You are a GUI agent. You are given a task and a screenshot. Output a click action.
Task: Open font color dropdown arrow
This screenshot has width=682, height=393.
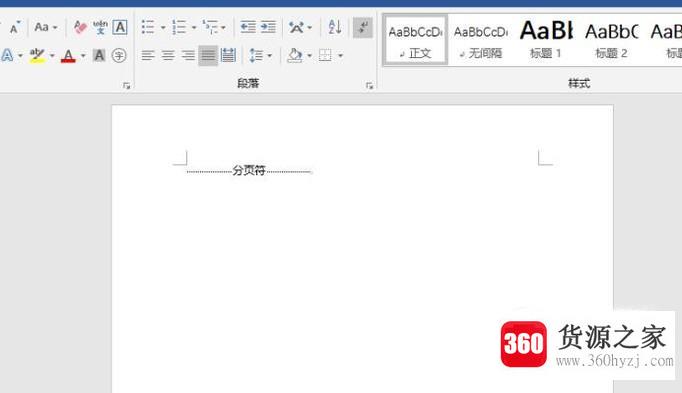[x=83, y=56]
